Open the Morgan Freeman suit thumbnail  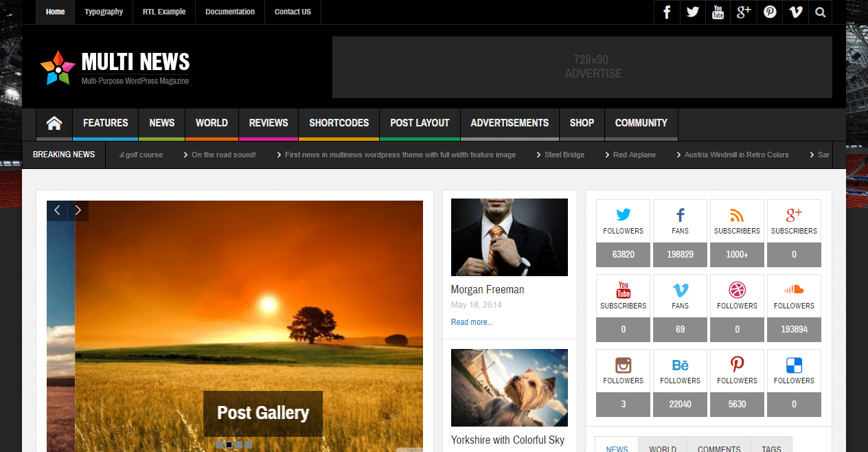tap(510, 237)
